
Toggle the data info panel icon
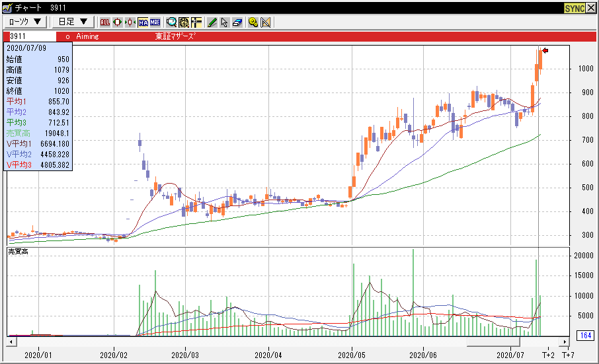pyautogui.click(x=196, y=22)
